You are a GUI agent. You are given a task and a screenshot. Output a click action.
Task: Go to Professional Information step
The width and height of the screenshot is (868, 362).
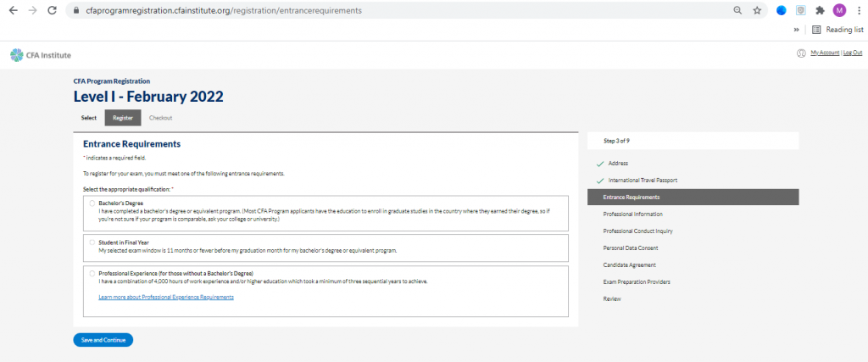632,214
